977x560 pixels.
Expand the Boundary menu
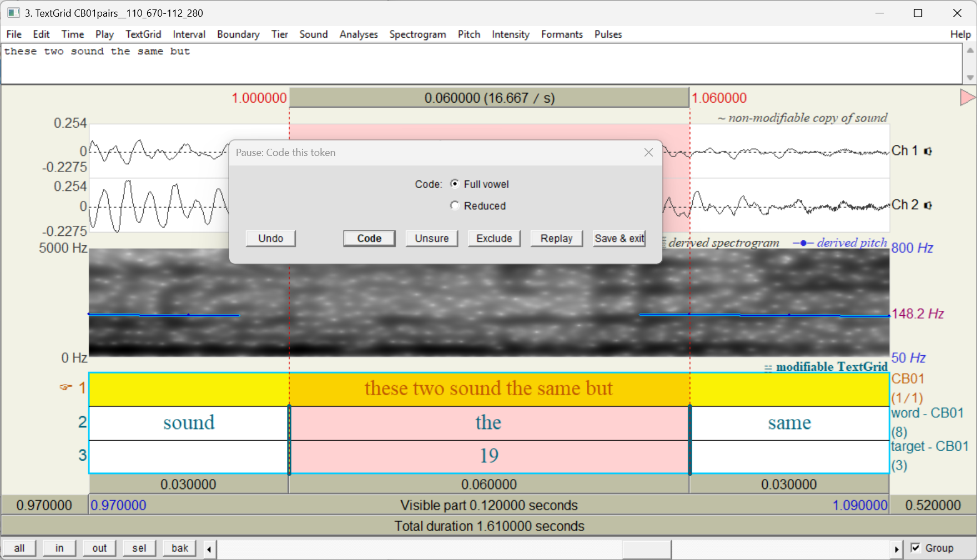[238, 34]
